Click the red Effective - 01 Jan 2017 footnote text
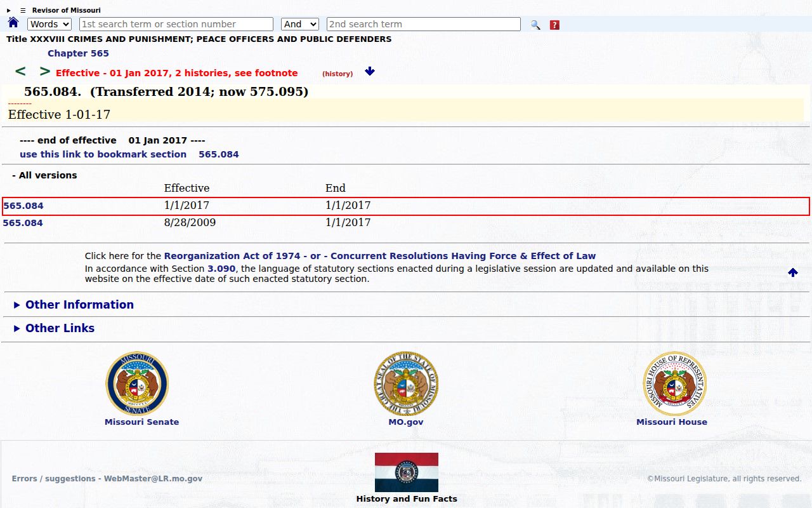The height and width of the screenshot is (508, 812). pyautogui.click(x=177, y=73)
